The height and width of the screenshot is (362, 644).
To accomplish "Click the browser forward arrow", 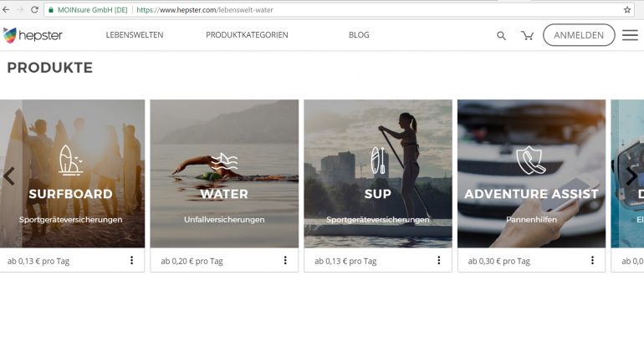I will tap(20, 10).
